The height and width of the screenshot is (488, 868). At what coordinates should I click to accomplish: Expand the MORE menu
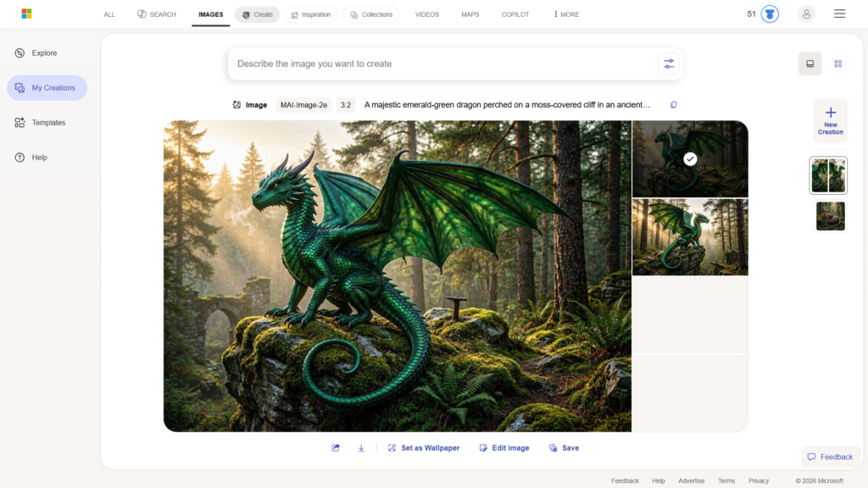566,14
